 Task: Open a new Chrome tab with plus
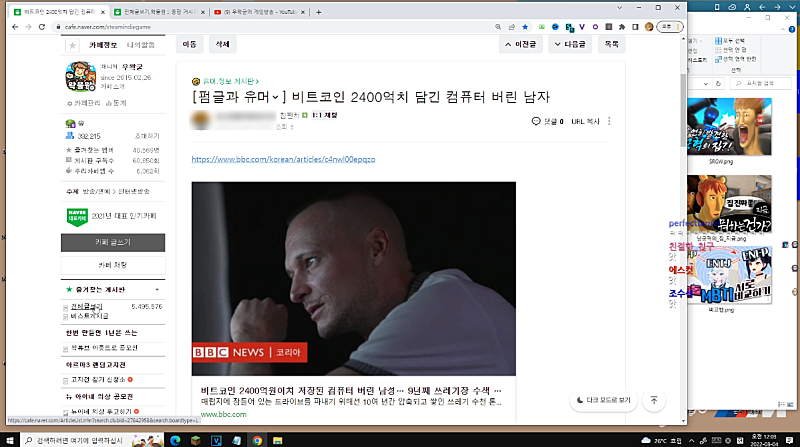tap(318, 12)
